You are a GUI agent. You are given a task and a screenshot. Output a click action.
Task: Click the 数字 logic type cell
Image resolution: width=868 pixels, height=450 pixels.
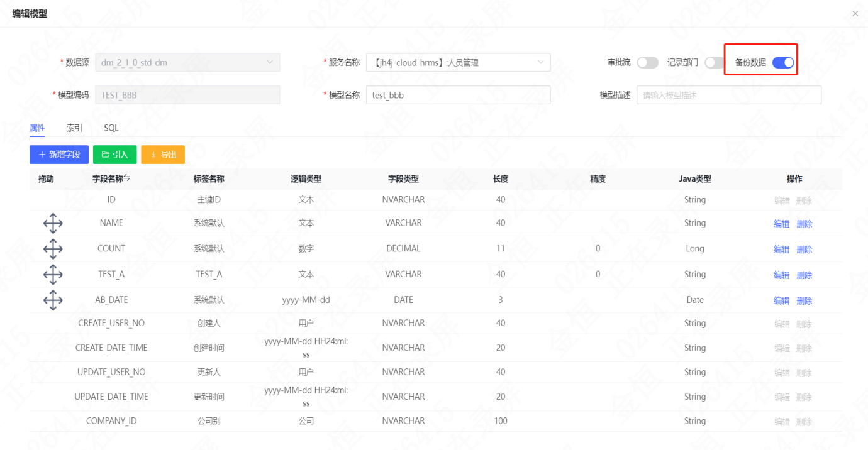[x=306, y=249]
